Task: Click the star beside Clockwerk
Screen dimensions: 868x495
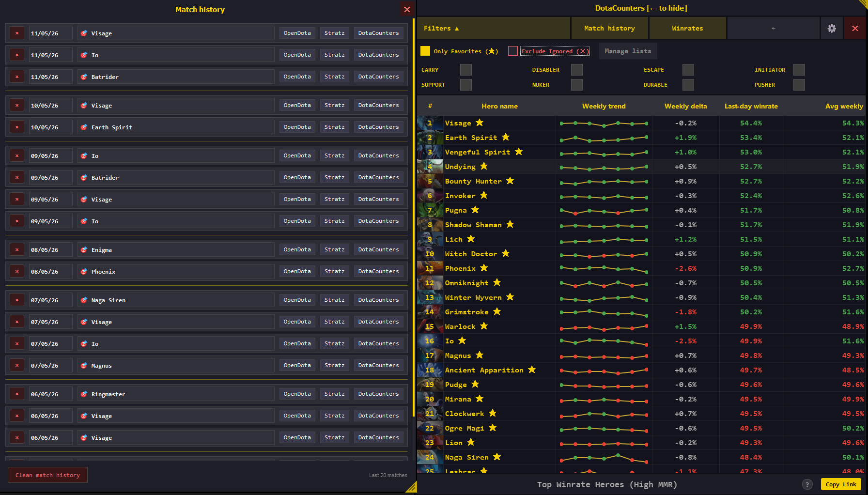Action: 493,413
